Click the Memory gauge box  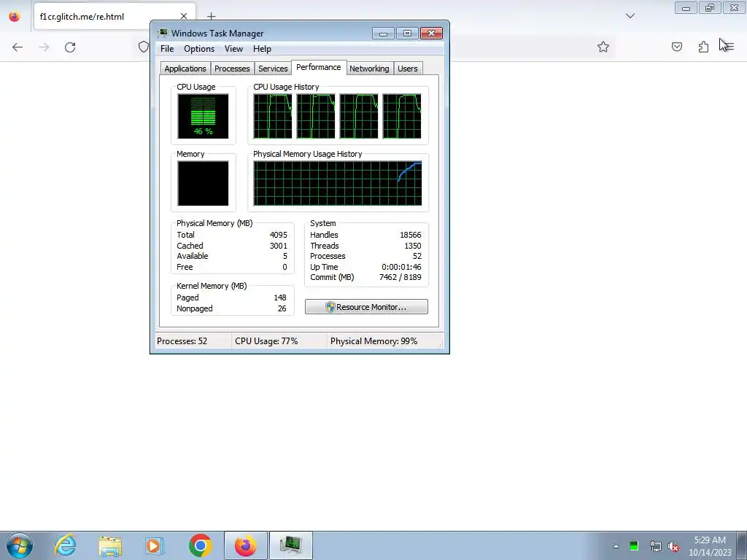click(203, 183)
